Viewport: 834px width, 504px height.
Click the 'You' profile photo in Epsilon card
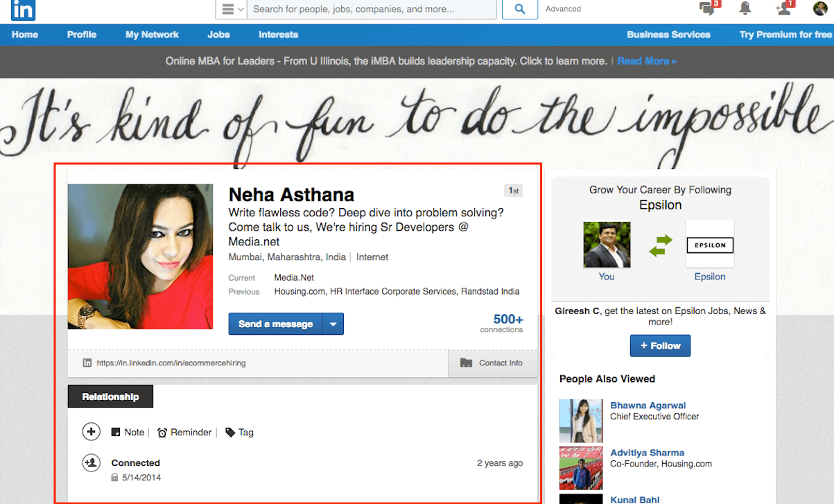pyautogui.click(x=607, y=245)
